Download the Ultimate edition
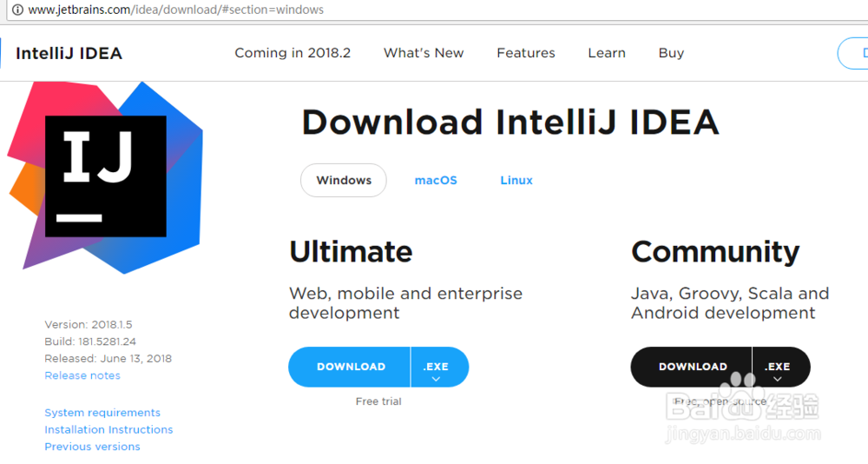Viewport: 868px width, 464px height. click(x=349, y=367)
